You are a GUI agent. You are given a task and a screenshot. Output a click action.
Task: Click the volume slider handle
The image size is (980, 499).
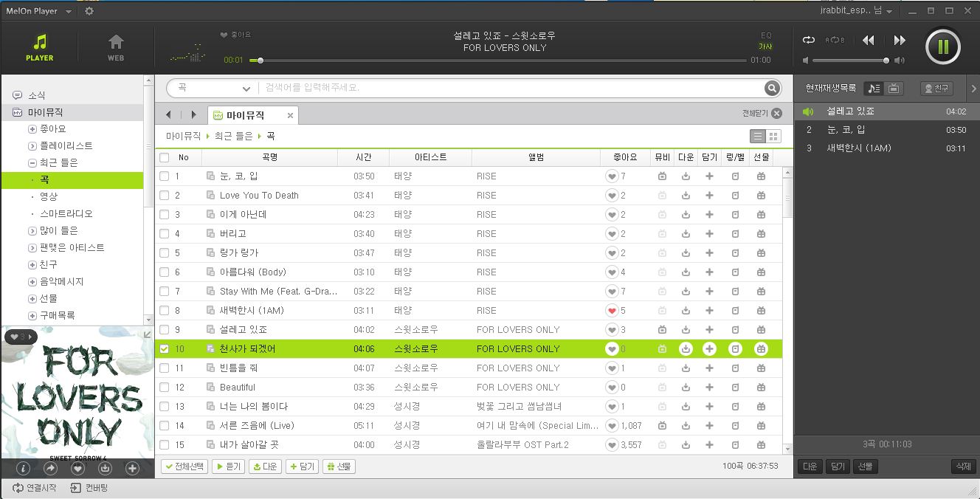[x=886, y=61]
